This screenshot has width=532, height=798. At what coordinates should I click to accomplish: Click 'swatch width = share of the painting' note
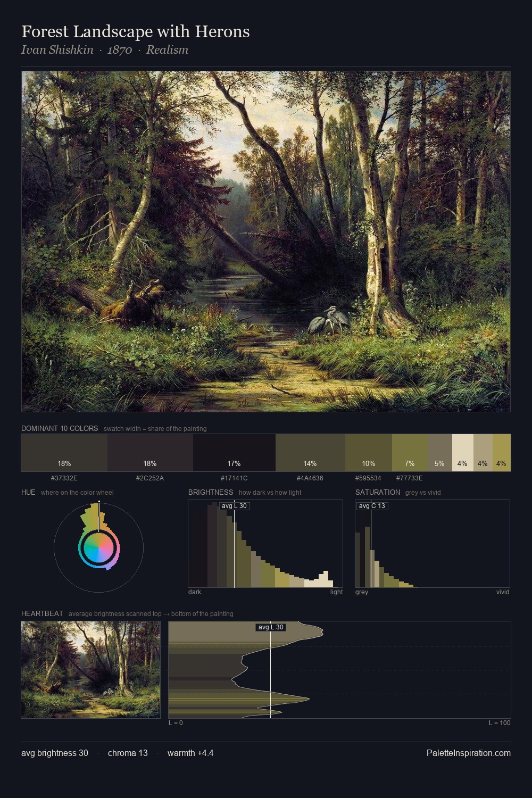pos(155,429)
